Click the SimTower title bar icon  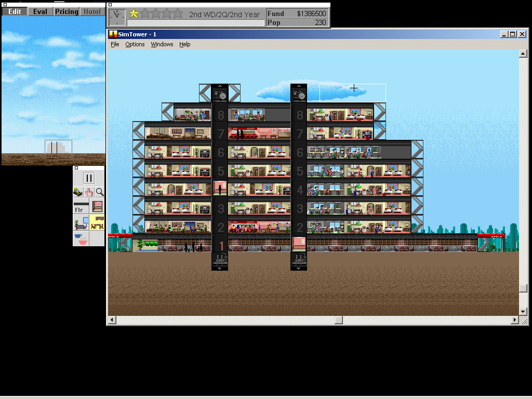[113, 34]
